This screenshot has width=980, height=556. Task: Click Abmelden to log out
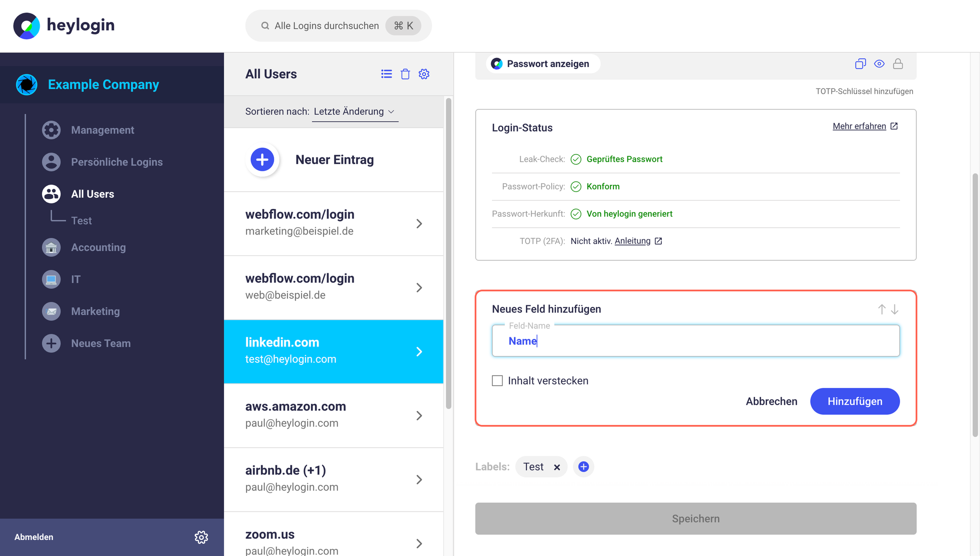pos(33,537)
